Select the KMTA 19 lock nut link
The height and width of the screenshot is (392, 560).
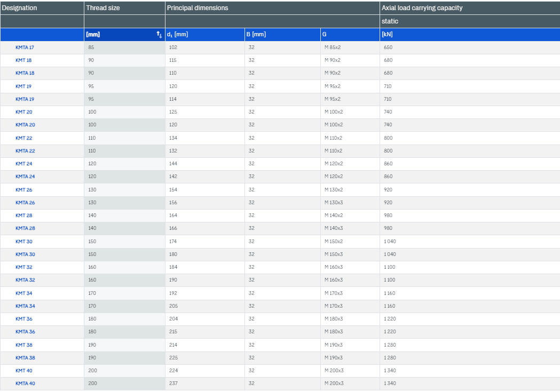pyautogui.click(x=25, y=99)
